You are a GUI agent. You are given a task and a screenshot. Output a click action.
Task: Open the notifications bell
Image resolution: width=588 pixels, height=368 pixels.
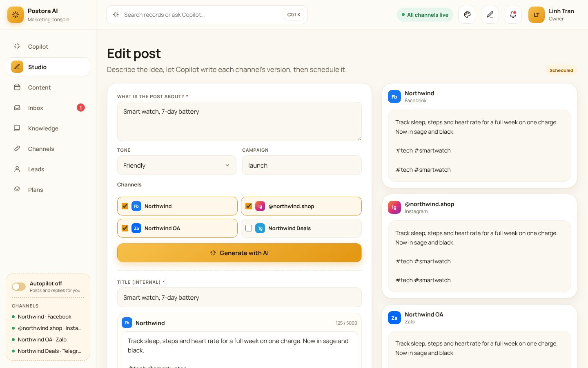[x=513, y=15]
